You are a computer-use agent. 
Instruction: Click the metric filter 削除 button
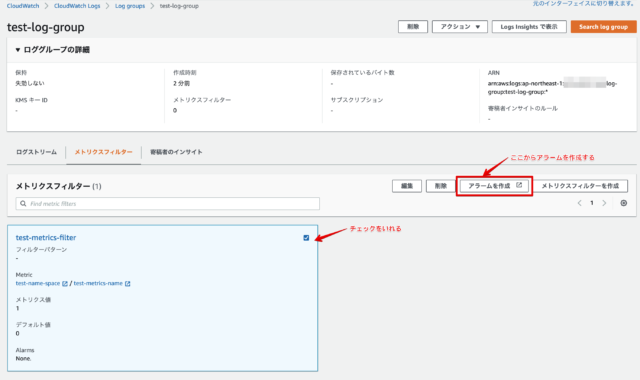tap(440, 186)
